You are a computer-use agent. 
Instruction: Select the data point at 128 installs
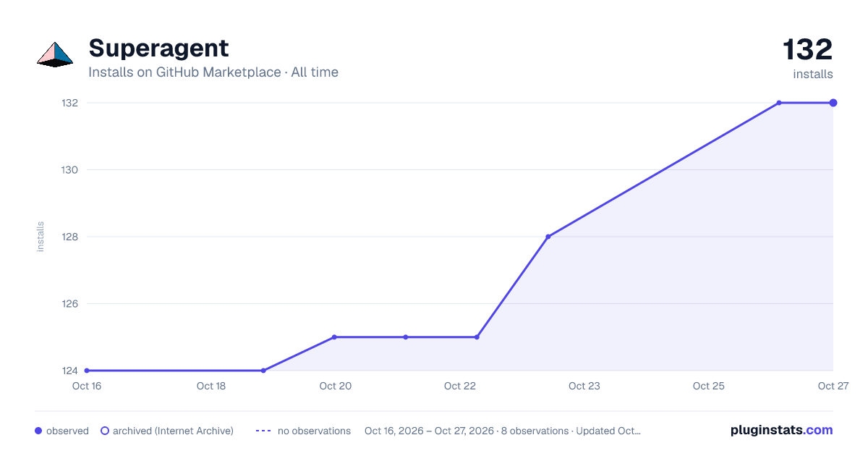548,237
